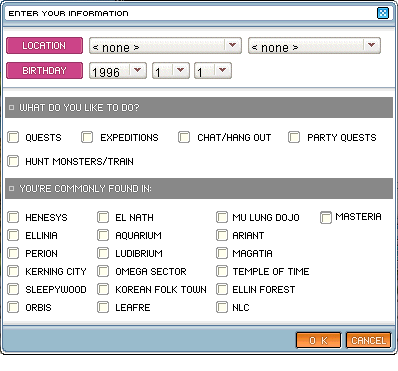Select the Temple of Time checkbox
398x371 pixels.
(222, 271)
